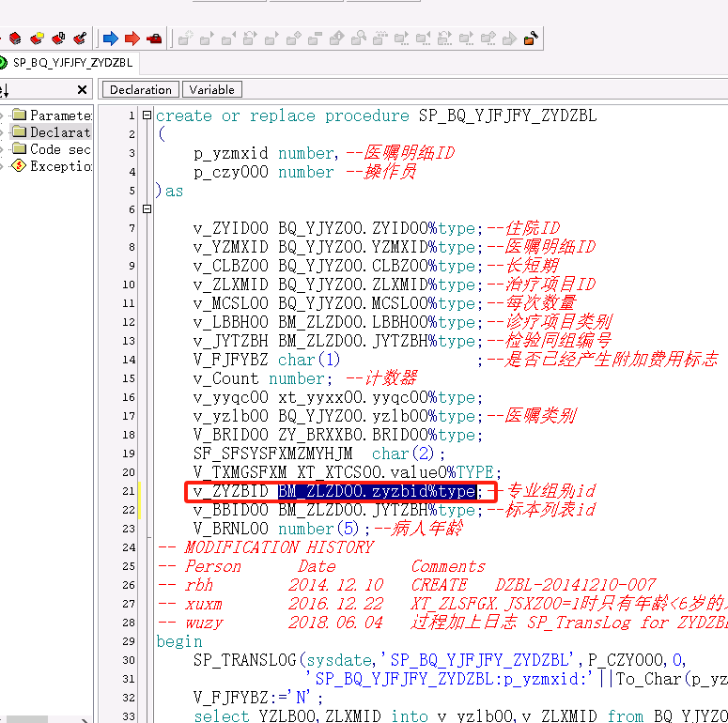This screenshot has width=728, height=723.
Task: Click the SF_SFSYSFXMZMYHJM declaration on line 19
Action: click(319, 454)
